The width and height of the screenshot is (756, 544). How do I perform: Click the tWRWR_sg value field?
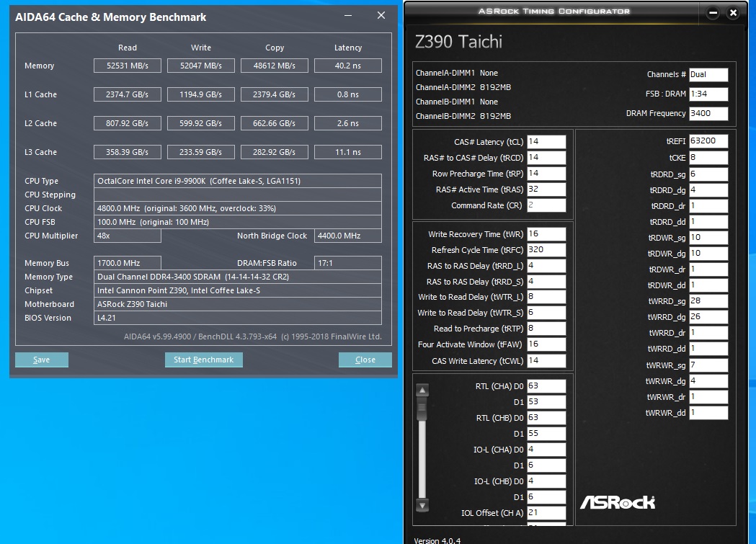[x=708, y=365]
